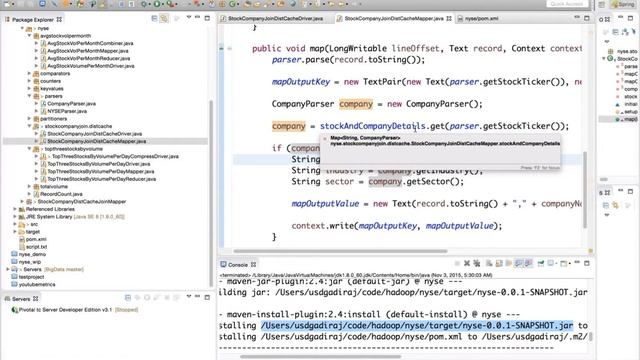Click the Package Explorer vertical scrollbar

pos(211,193)
